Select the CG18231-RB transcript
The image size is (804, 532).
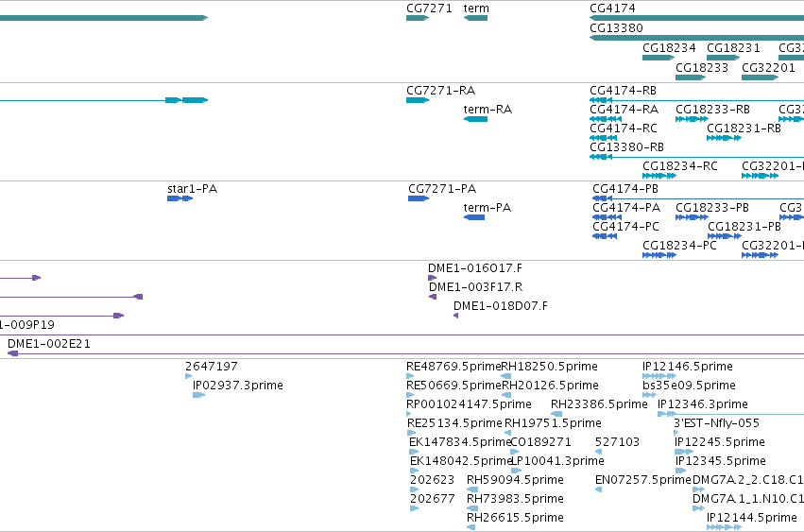click(x=724, y=138)
